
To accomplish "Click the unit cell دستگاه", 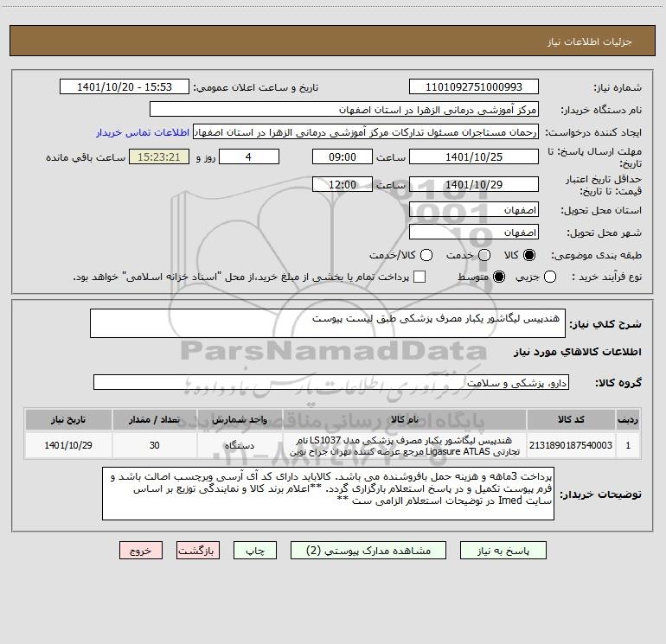I will click(x=240, y=445).
